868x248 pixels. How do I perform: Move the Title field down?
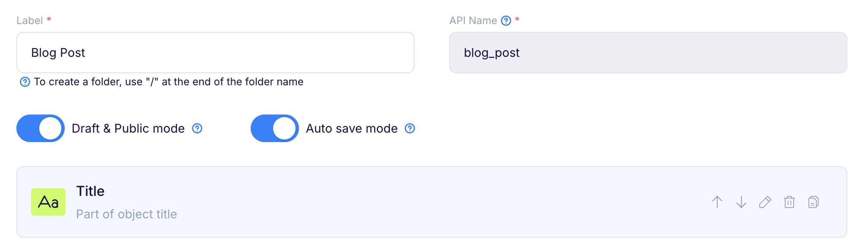741,202
